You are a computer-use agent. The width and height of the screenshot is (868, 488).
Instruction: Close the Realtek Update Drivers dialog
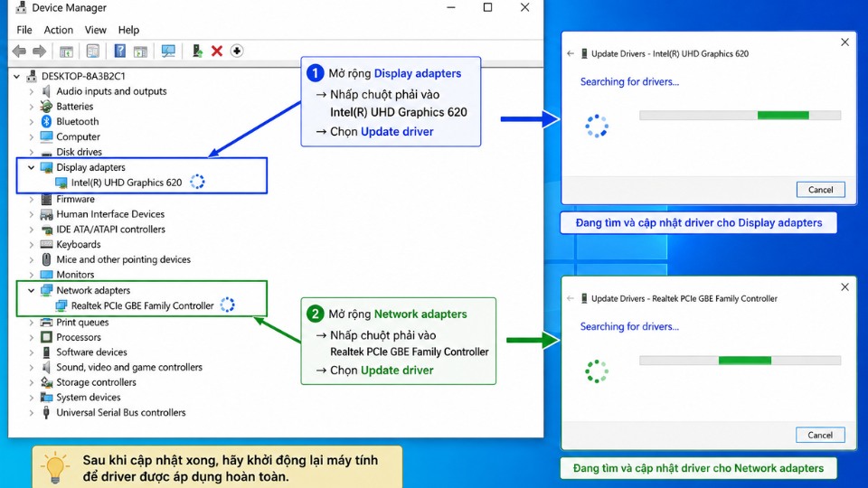[844, 286]
